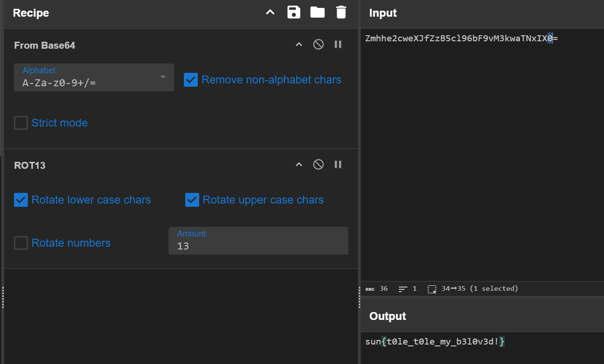
Task: Disable the ROT13 operation
Action: (x=318, y=165)
